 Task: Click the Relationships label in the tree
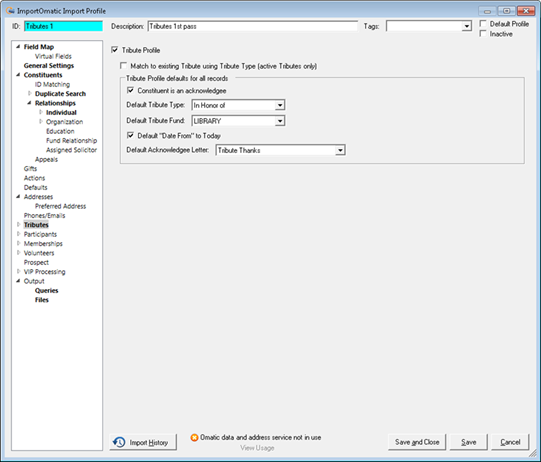tap(55, 103)
